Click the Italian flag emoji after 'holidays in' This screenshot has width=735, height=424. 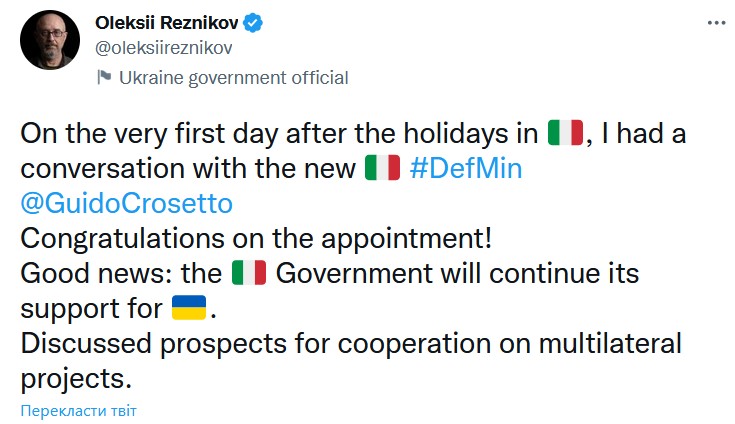[565, 133]
